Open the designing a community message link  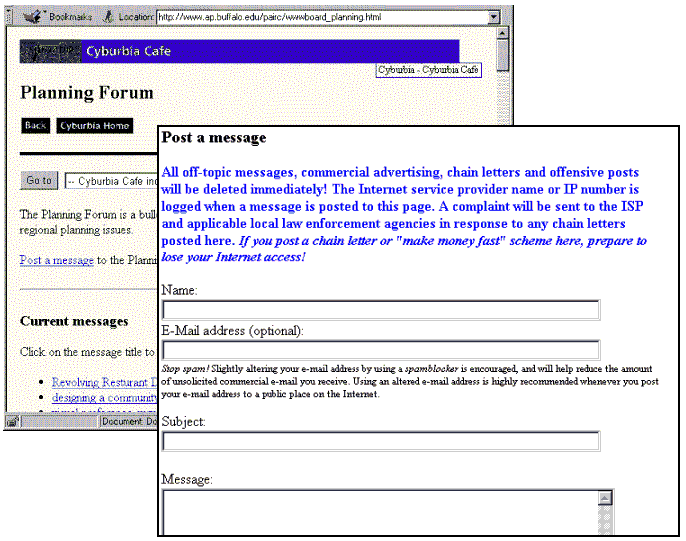point(104,398)
